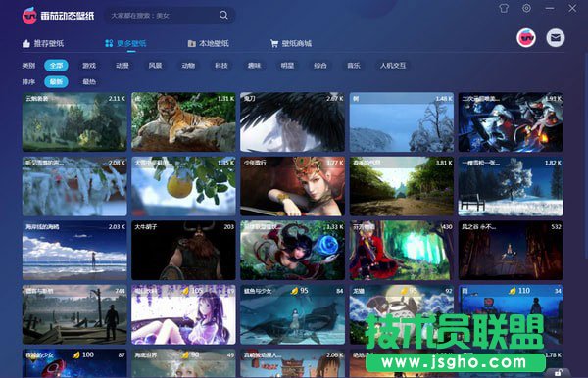Open the shopping cart wallpaper store tab
588x378 pixels.
pyautogui.click(x=291, y=43)
